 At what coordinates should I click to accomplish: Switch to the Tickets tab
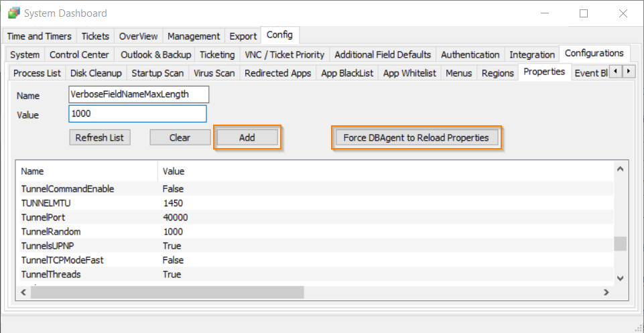pos(95,36)
